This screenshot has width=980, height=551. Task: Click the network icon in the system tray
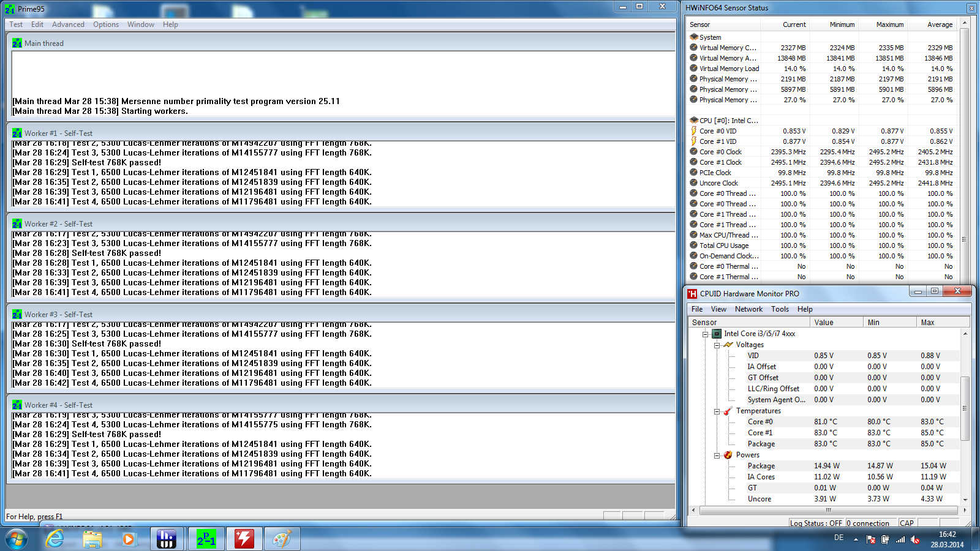(x=900, y=539)
